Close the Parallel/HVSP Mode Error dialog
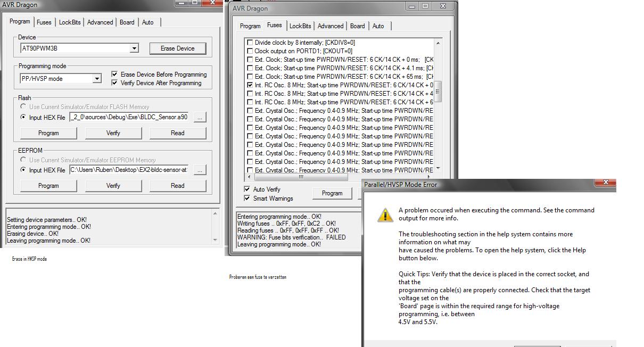 pyautogui.click(x=605, y=183)
